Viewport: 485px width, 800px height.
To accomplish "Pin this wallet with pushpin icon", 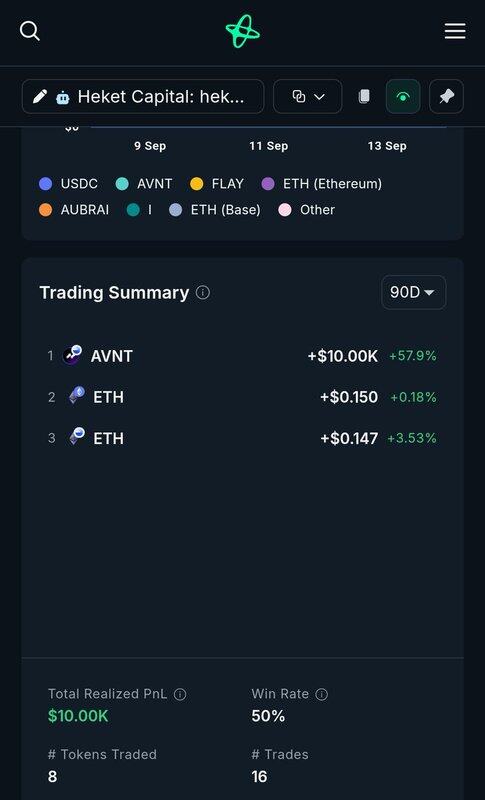I will (x=446, y=96).
